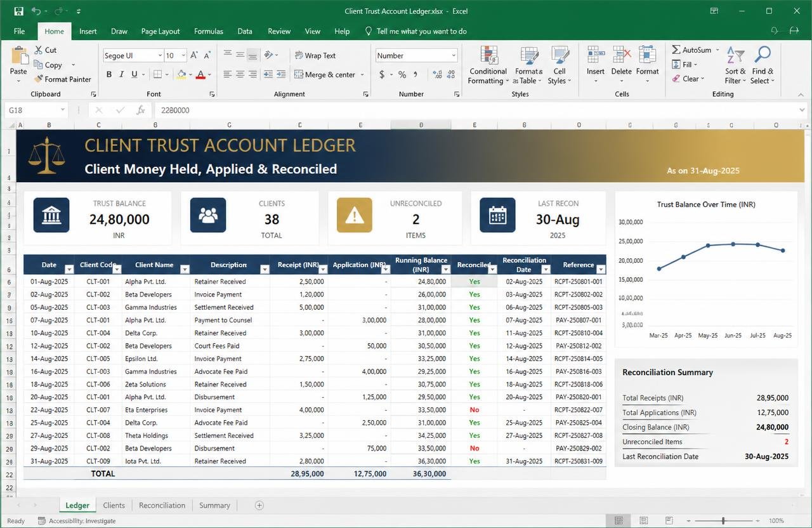Click the Cut scissors icon
The height and width of the screenshot is (528, 812).
click(37, 50)
